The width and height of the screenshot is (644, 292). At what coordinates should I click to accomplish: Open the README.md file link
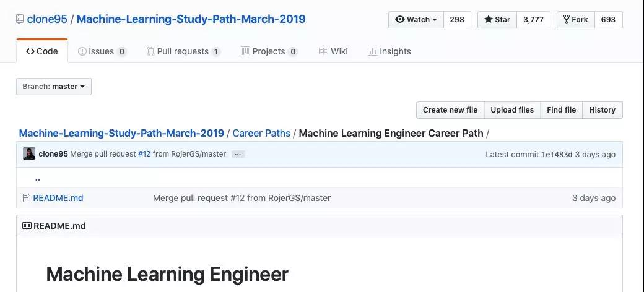[58, 198]
